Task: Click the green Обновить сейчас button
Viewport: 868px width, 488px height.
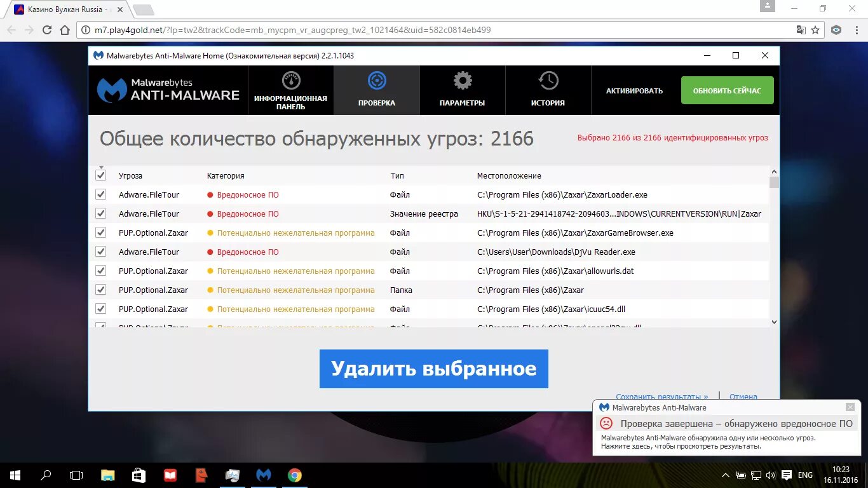Action: coord(727,90)
